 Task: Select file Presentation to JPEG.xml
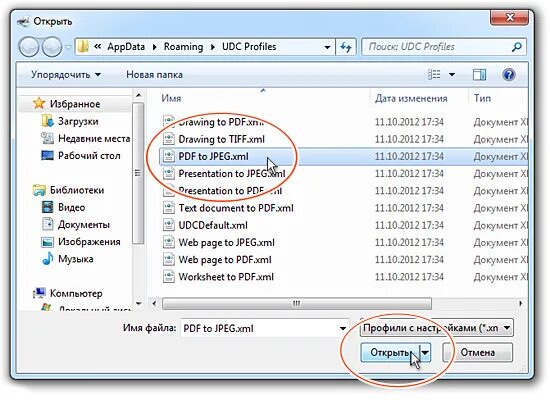[x=232, y=174]
